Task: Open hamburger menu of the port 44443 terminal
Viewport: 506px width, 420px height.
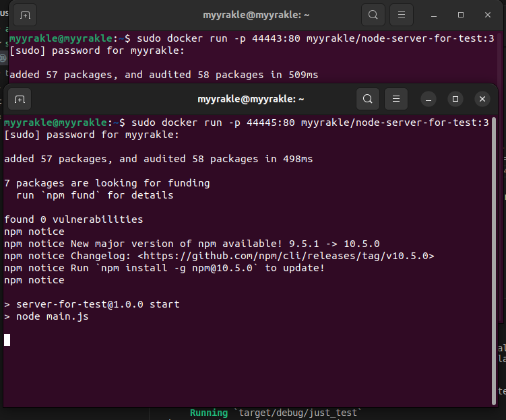Action: pyautogui.click(x=402, y=15)
